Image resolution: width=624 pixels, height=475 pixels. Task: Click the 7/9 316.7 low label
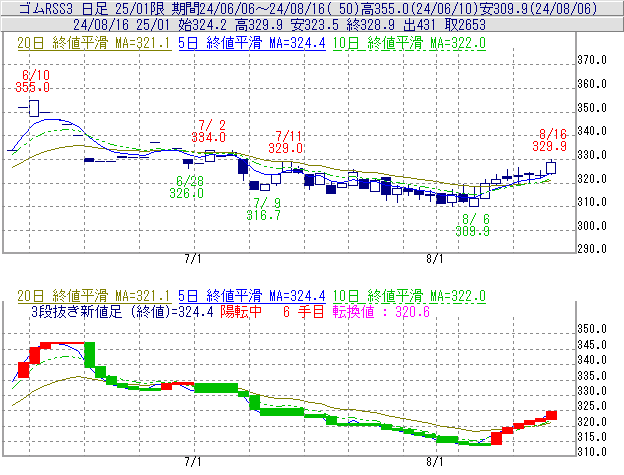click(x=263, y=209)
